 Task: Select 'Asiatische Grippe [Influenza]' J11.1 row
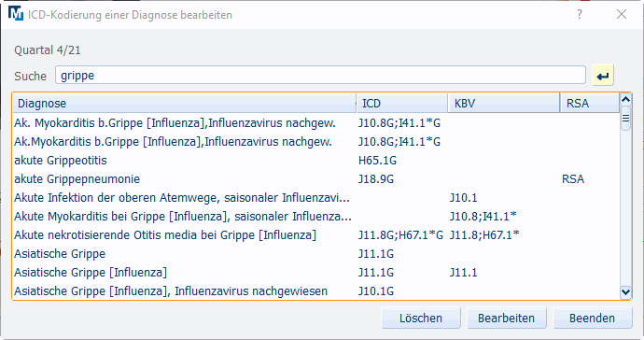click(315, 273)
